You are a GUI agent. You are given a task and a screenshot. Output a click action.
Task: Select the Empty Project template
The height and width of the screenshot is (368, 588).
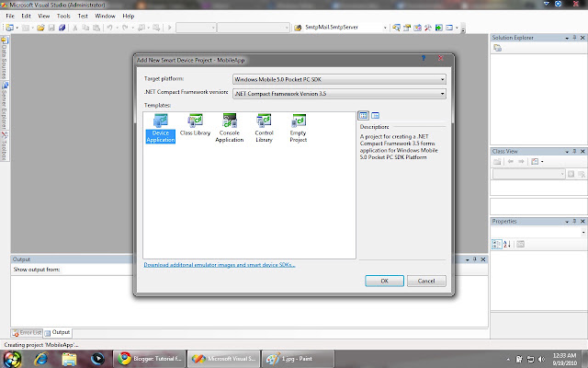click(x=299, y=129)
